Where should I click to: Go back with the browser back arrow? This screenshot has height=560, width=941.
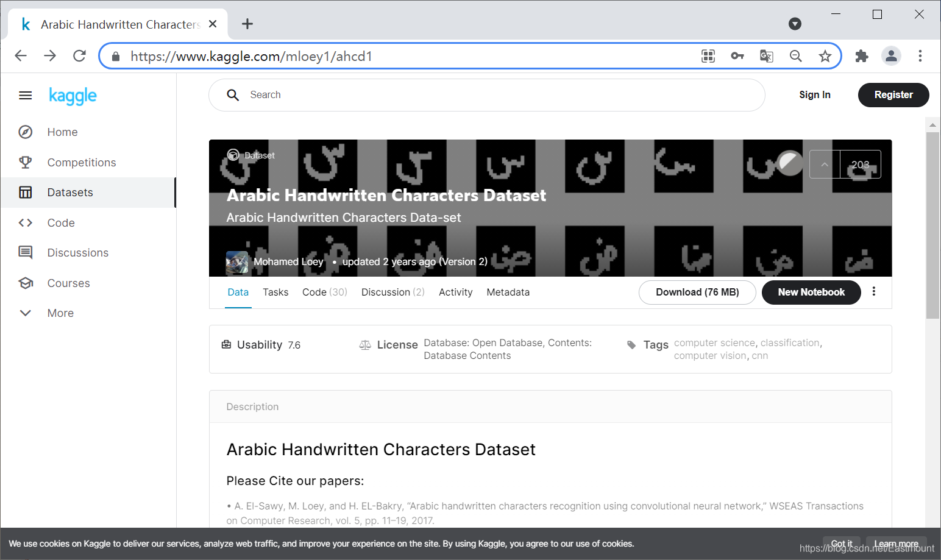point(21,56)
